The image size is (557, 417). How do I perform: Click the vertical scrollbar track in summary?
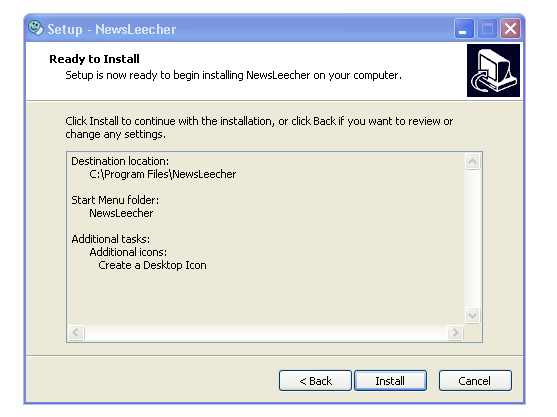pos(472,238)
